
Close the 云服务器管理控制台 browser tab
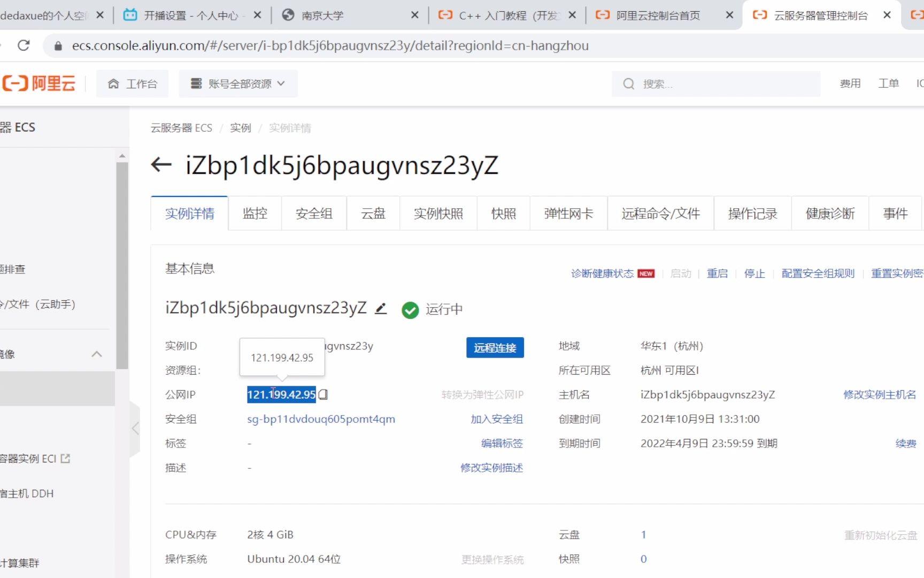click(887, 15)
